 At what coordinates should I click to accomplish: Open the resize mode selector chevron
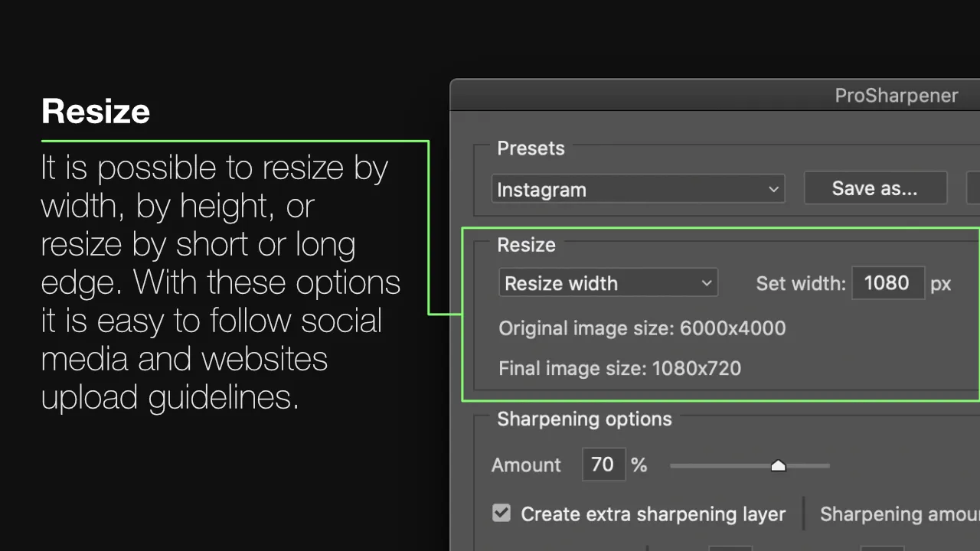click(706, 282)
